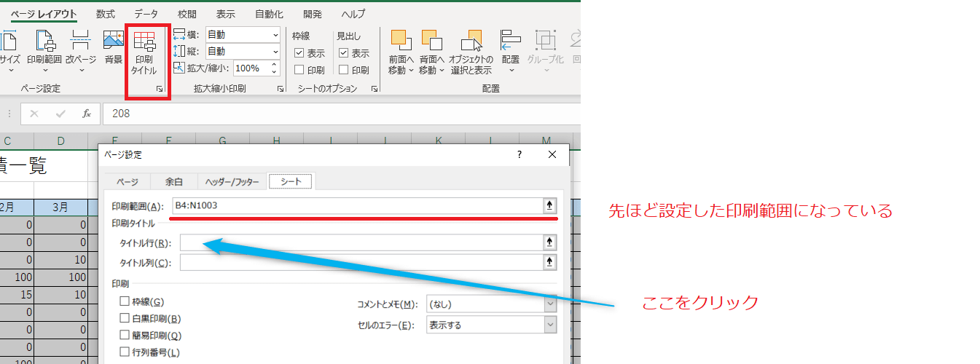Toggle 見出し 印刷 headings print checkbox
Image resolution: width=980 pixels, height=364 pixels.
(x=343, y=70)
